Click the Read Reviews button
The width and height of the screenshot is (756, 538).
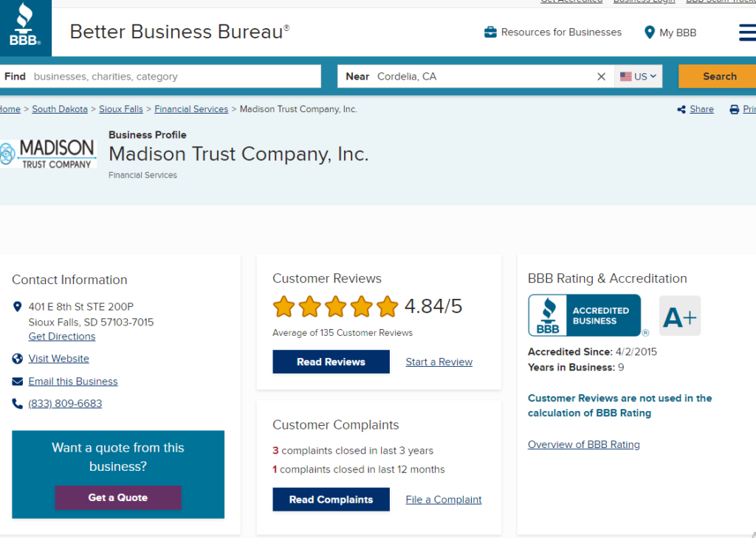[331, 362]
